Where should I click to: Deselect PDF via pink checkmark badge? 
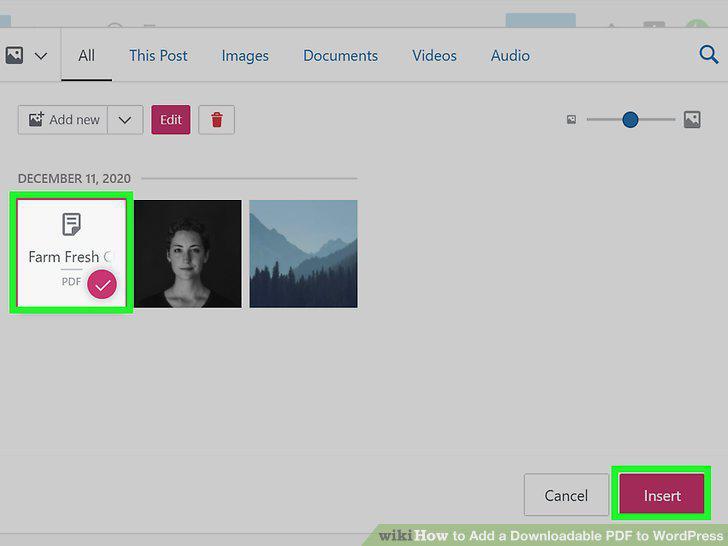coord(102,284)
